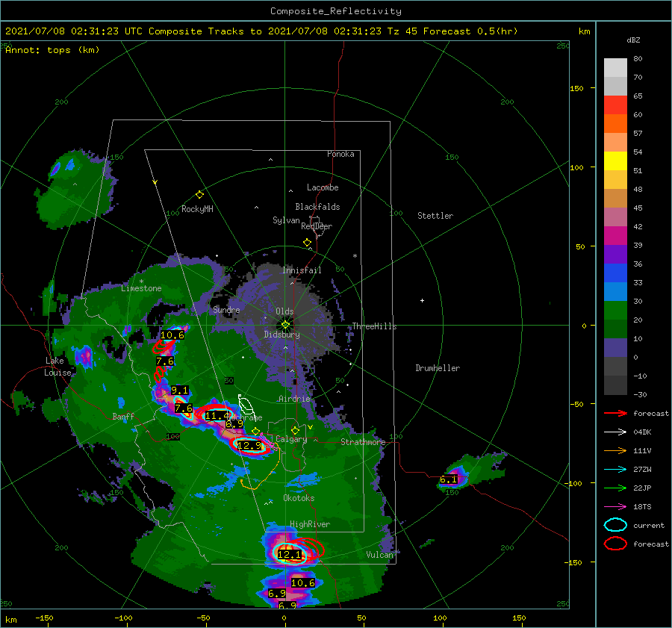The width and height of the screenshot is (672, 628).
Task: Select the 36 dBZ purple color swatch
Action: (615, 254)
